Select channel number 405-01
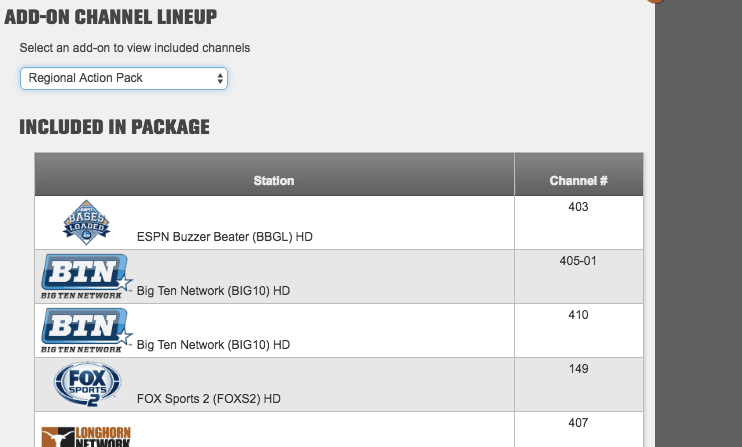 pos(578,261)
